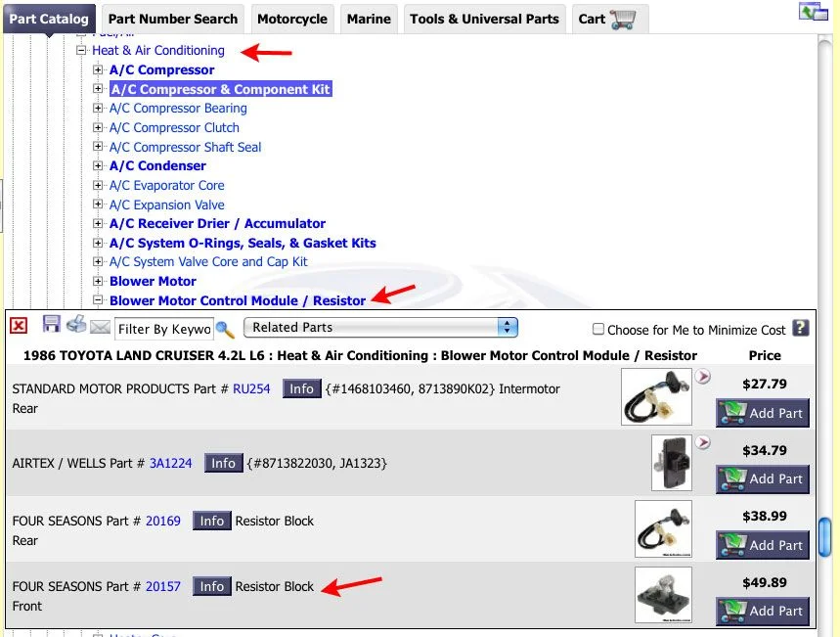Viewport: 840px width, 637px height.
Task: Open the Heat & Air Conditioning link
Action: coord(158,51)
